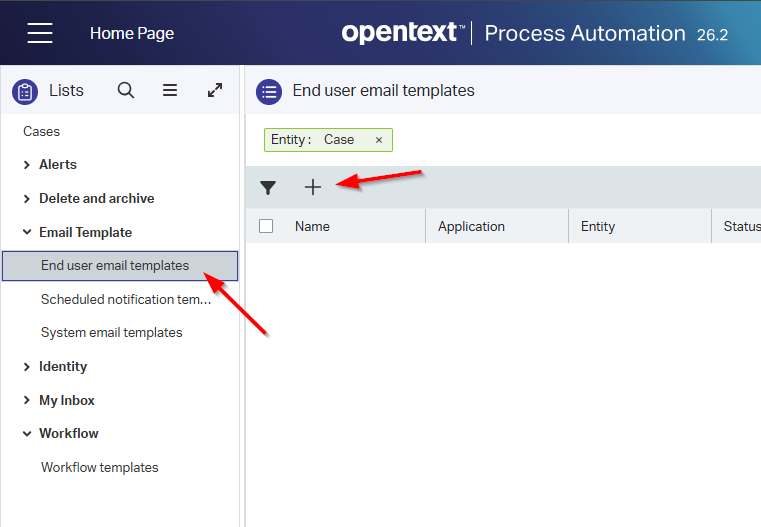Image resolution: width=761 pixels, height=527 pixels.
Task: Open the hamburger navigation menu
Action: click(40, 33)
